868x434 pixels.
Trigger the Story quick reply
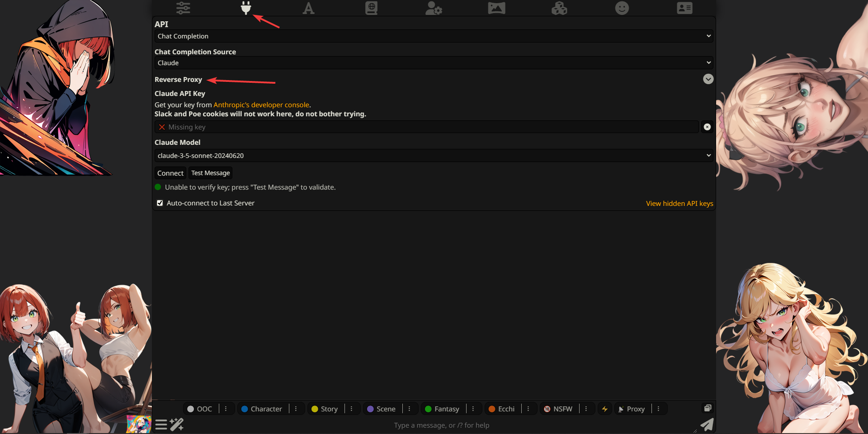325,409
